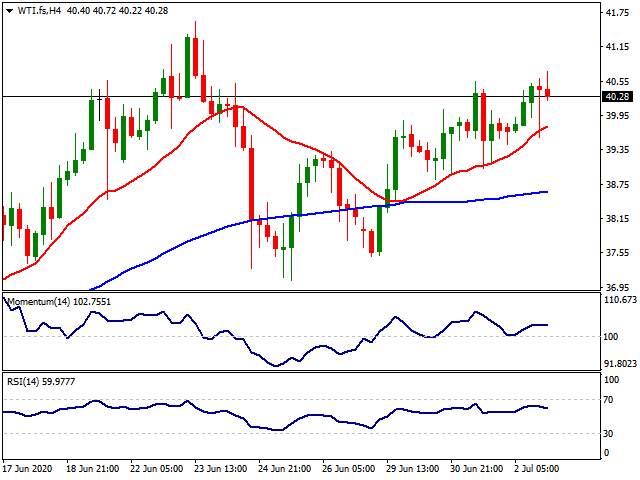Image resolution: width=640 pixels, height=480 pixels.
Task: Select the 40.55 price axis label
Action: (618, 82)
